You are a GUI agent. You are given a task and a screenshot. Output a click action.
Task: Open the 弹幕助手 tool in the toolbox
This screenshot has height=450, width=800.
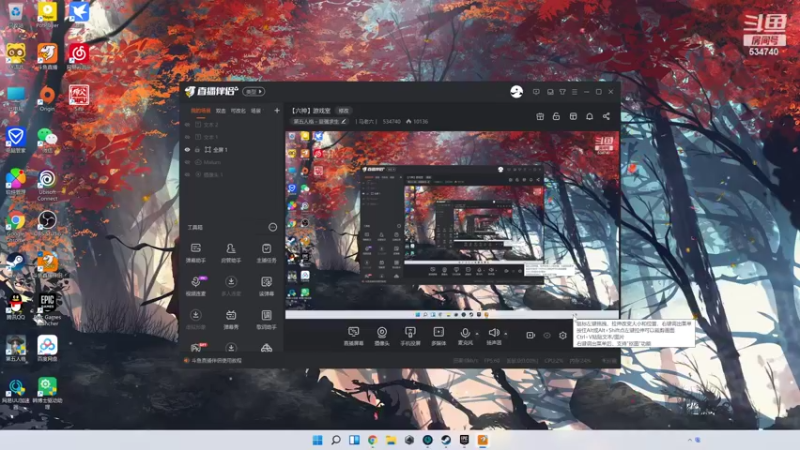click(x=195, y=253)
